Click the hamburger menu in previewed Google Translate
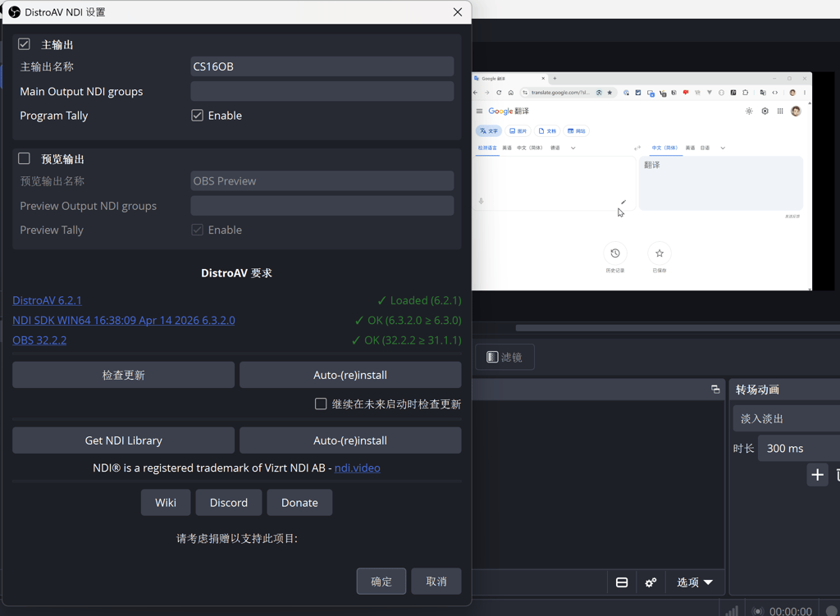Image resolution: width=840 pixels, height=616 pixels. point(479,111)
